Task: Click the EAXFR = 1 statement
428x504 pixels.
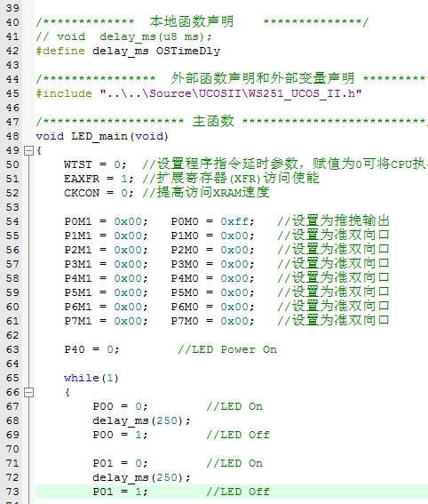Action: 99,179
